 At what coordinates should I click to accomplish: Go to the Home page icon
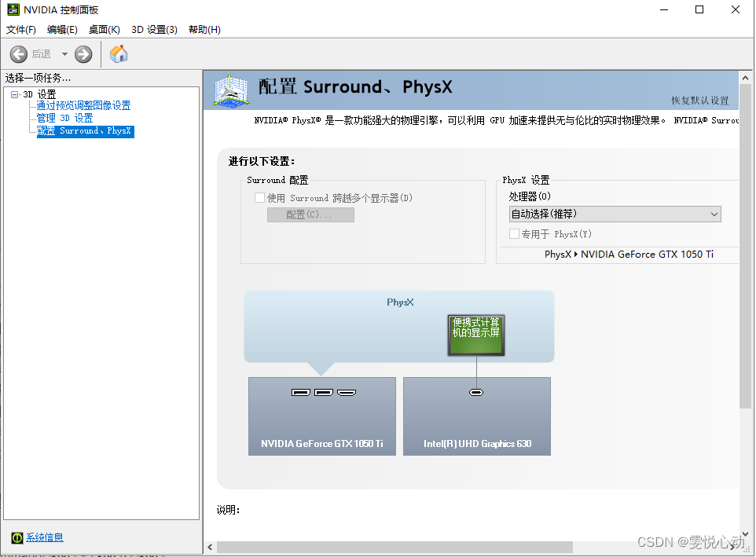(119, 53)
